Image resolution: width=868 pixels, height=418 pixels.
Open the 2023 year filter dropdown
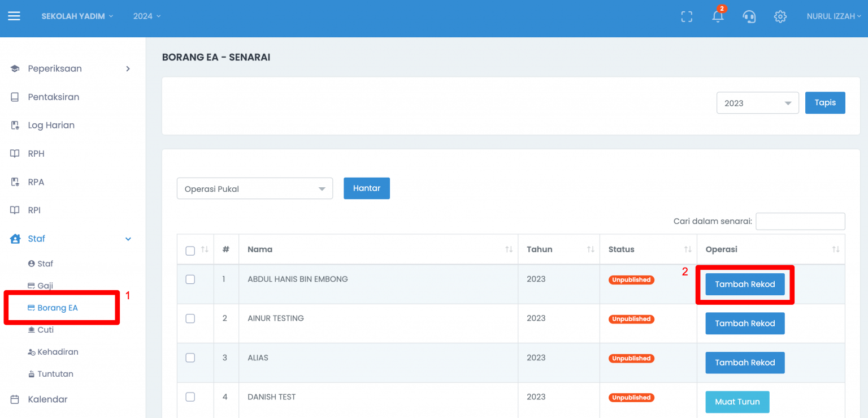coord(757,103)
